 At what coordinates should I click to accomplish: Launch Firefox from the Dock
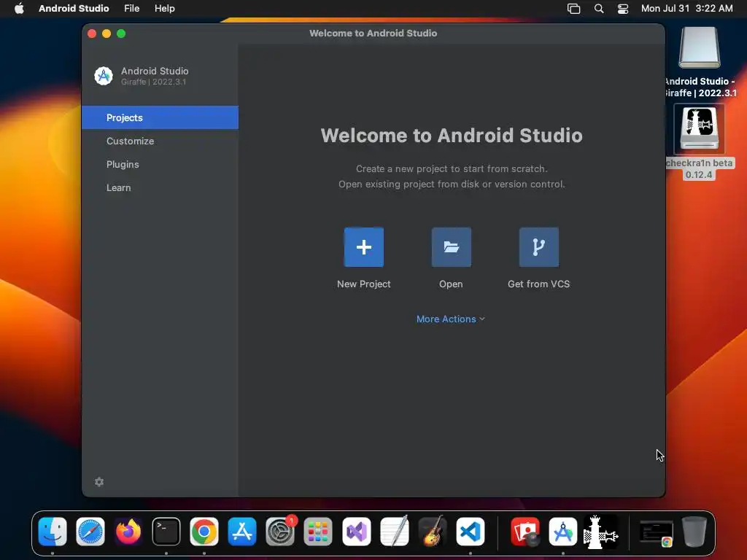[x=128, y=532]
